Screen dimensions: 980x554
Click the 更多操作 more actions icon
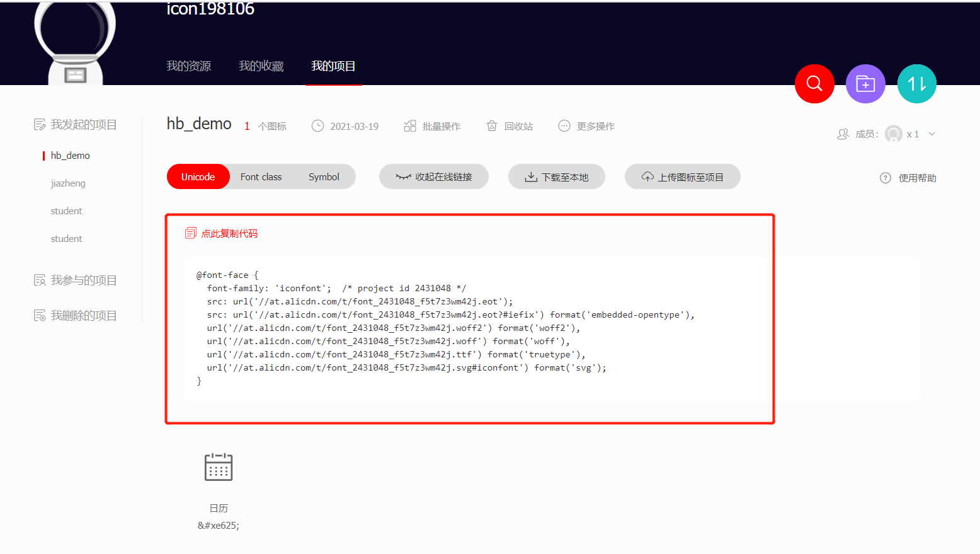click(564, 125)
